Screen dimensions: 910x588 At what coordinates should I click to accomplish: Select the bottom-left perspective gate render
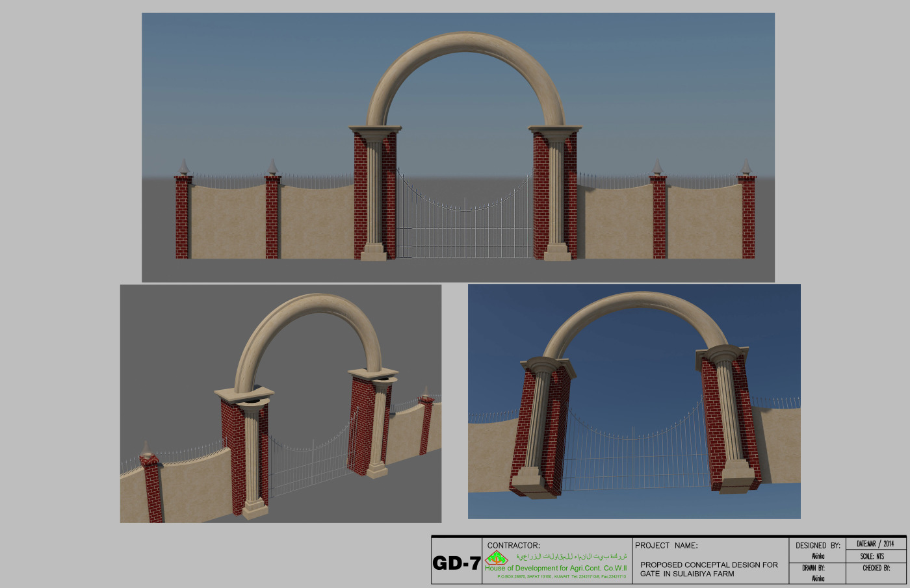coord(280,403)
